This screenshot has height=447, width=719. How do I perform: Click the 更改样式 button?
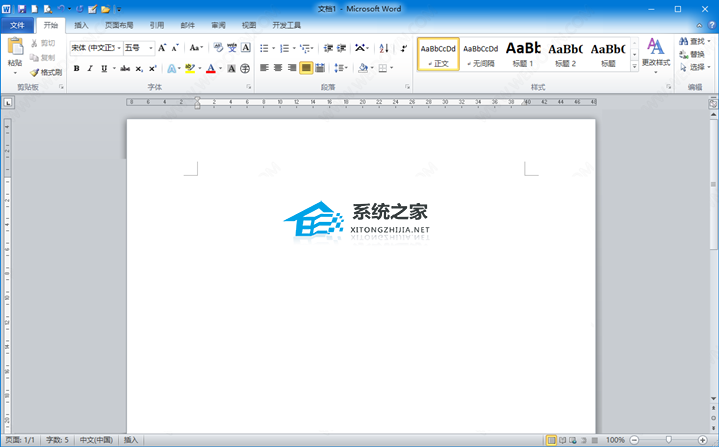pyautogui.click(x=656, y=55)
